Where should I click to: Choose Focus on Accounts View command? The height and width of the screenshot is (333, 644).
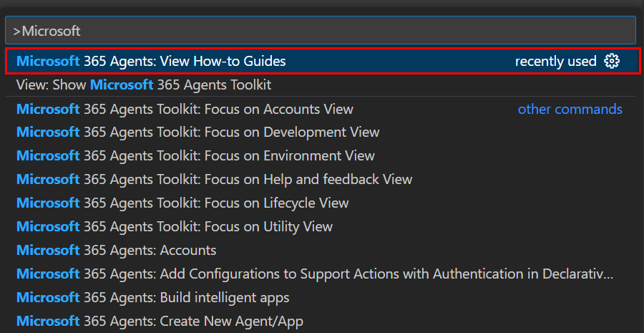coord(185,109)
